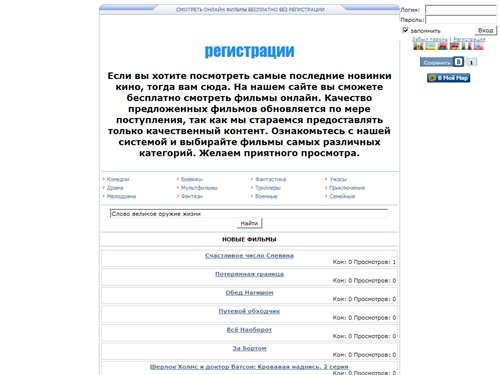Open film 'За Бортом'
The height and width of the screenshot is (375, 500).
(x=249, y=348)
